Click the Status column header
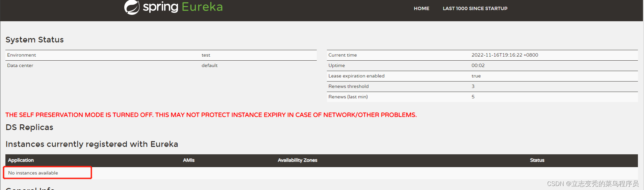This screenshot has width=644, height=190. pos(537,160)
